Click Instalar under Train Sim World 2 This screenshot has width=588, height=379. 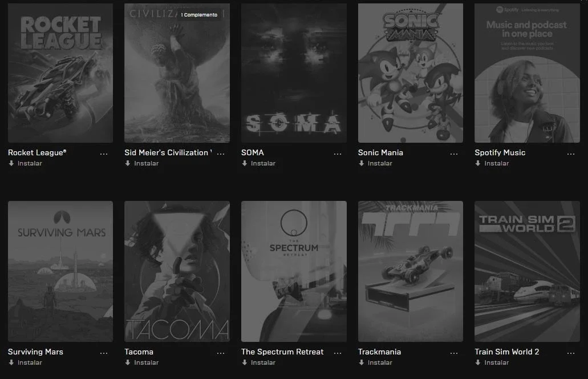coord(497,362)
